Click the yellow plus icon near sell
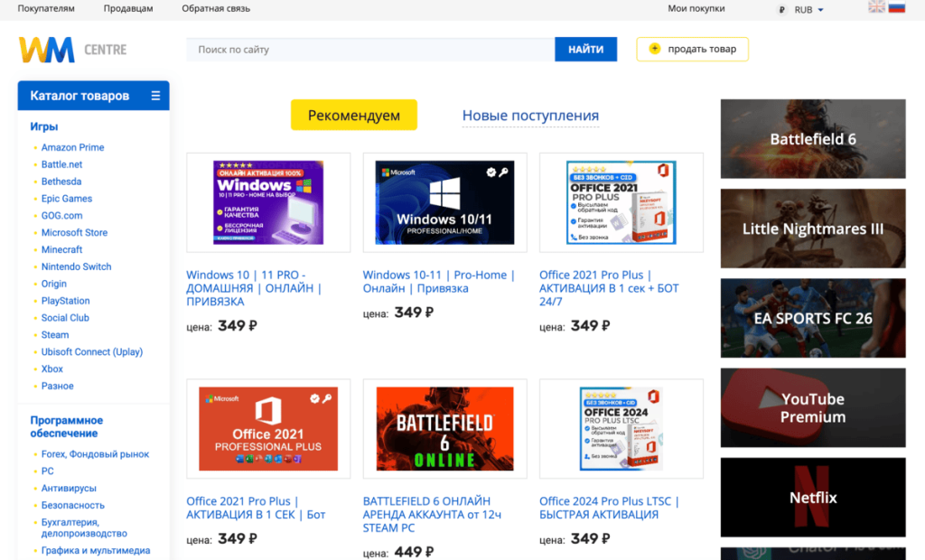The width and height of the screenshot is (925, 560). click(655, 49)
